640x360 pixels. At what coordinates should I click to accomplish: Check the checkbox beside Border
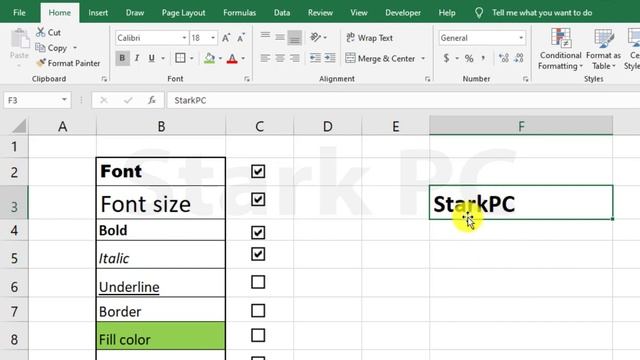[258, 311]
